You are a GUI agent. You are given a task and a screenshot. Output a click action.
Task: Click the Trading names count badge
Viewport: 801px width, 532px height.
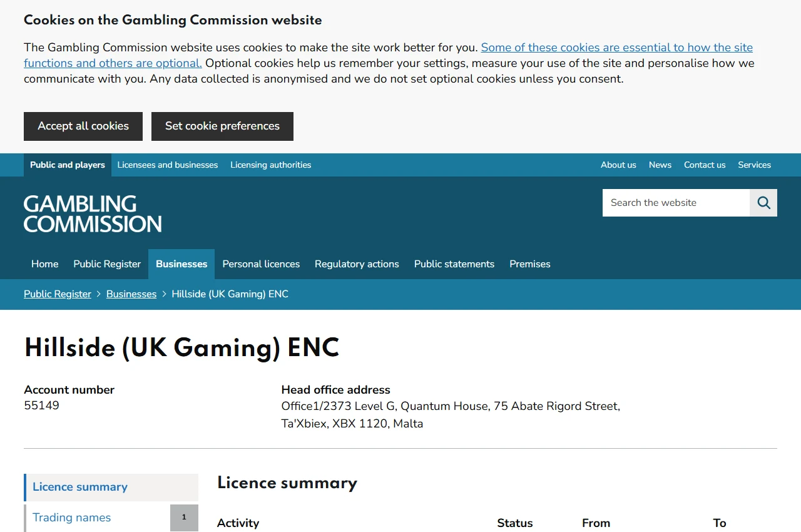pyautogui.click(x=184, y=518)
